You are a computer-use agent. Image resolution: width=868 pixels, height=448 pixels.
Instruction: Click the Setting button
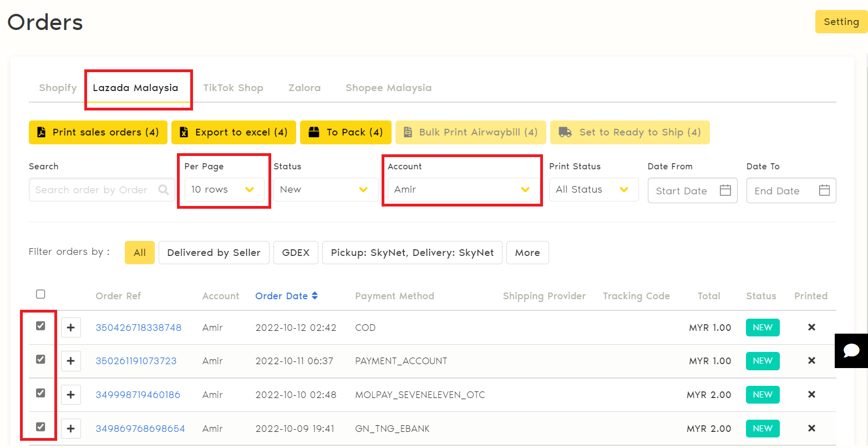(x=841, y=22)
